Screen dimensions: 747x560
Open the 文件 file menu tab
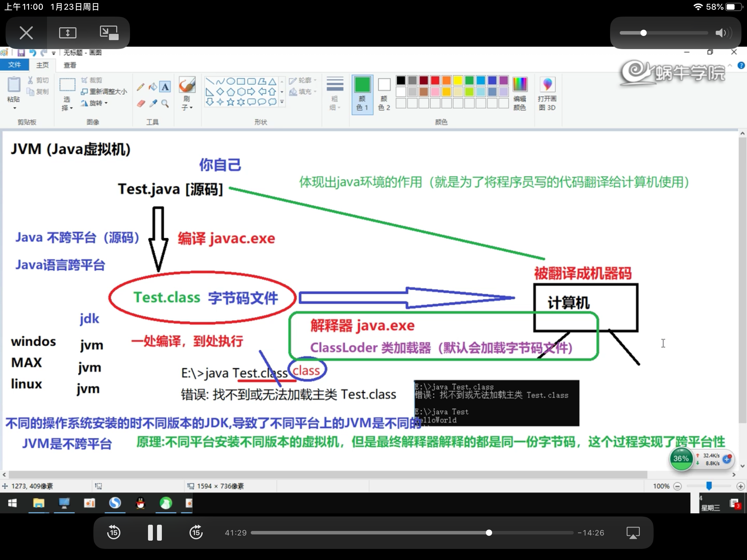(x=14, y=65)
